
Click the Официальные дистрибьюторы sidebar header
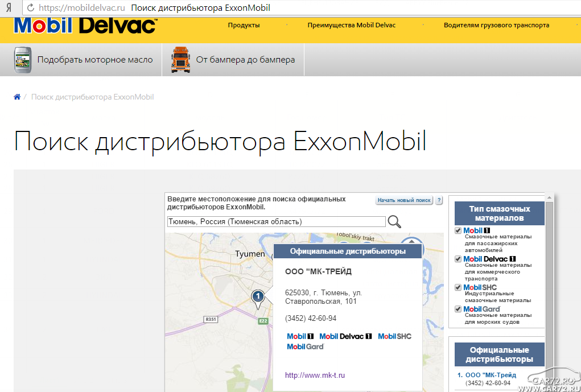(x=500, y=354)
